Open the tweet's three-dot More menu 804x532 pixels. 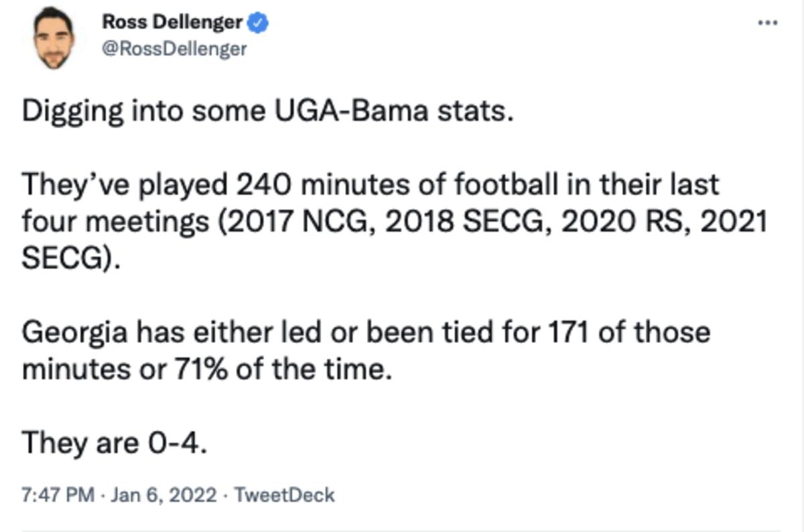point(767,22)
